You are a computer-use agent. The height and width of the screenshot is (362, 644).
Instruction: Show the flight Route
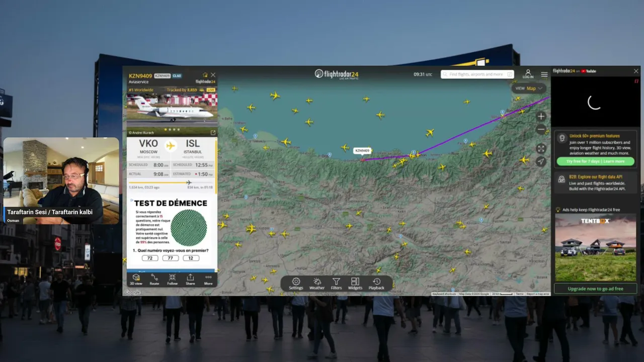pyautogui.click(x=154, y=280)
